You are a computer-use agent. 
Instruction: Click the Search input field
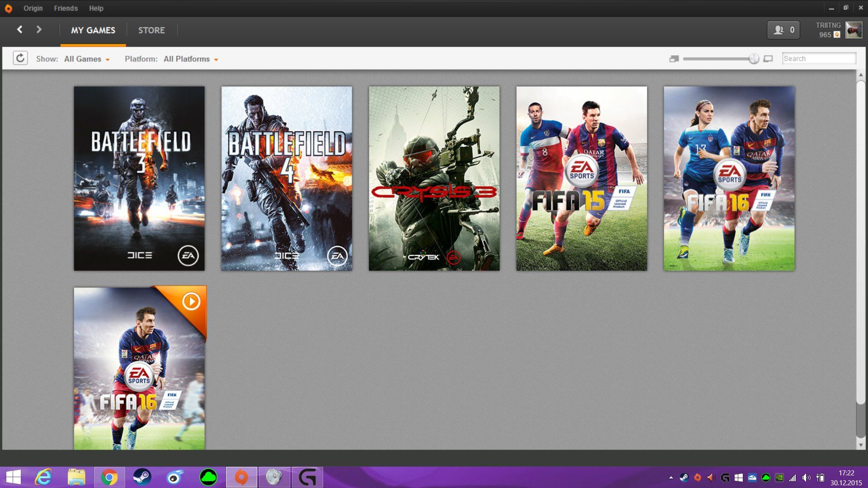point(818,58)
